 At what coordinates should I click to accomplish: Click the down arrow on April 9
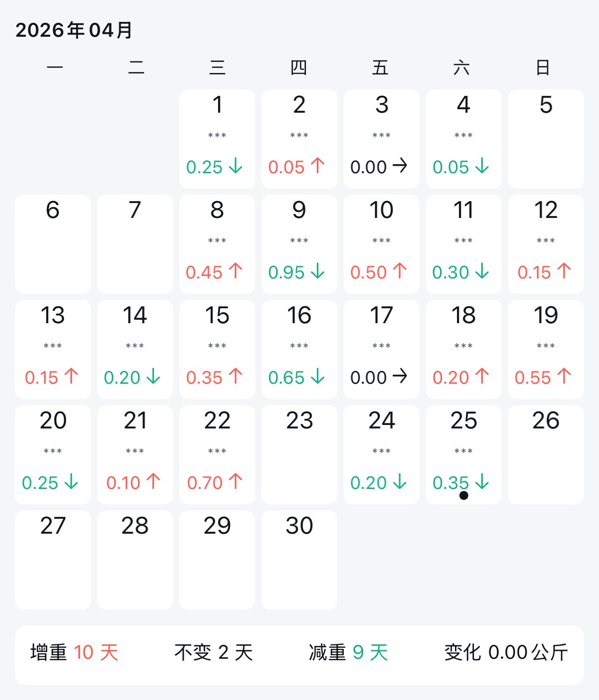click(318, 271)
